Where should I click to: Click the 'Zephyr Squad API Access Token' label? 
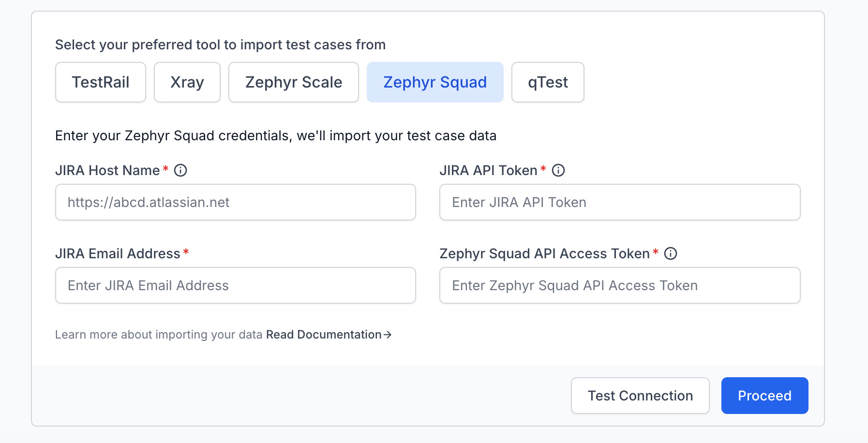[545, 253]
